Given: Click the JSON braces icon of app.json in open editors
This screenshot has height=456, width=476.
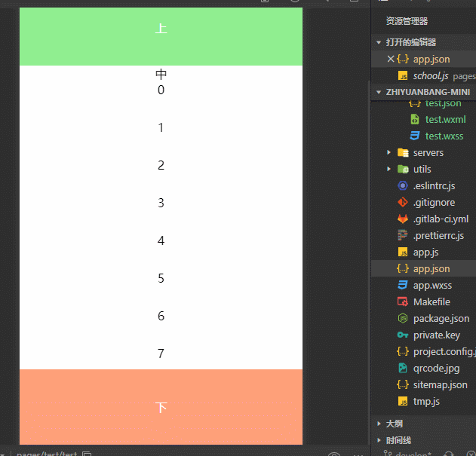Looking at the screenshot, I should point(403,59).
